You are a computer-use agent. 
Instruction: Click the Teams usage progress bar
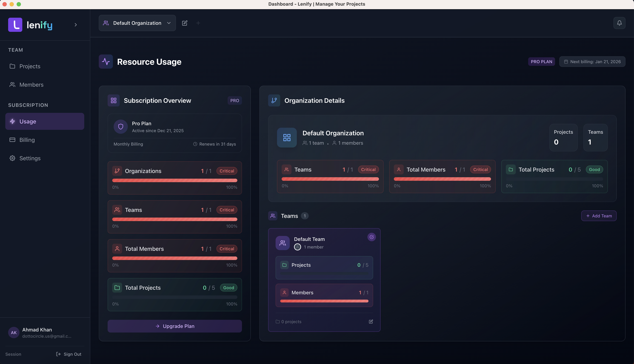[175, 219]
